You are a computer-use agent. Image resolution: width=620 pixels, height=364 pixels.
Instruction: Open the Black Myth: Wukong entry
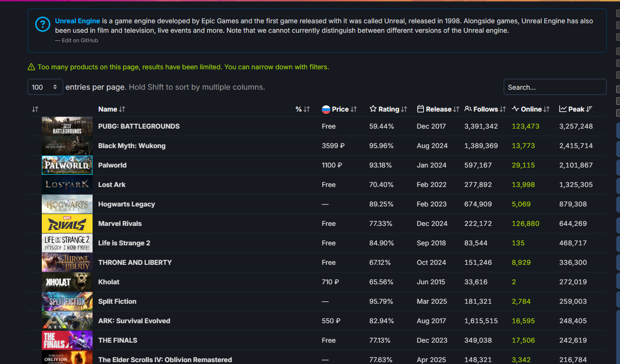[x=132, y=146]
